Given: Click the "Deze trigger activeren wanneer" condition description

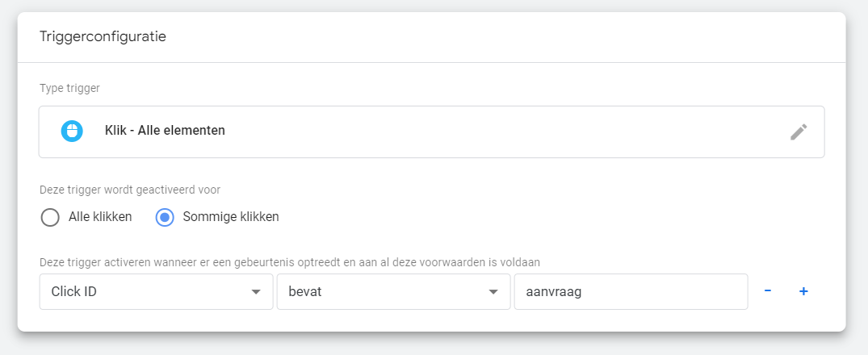Looking at the screenshot, I should point(290,262).
